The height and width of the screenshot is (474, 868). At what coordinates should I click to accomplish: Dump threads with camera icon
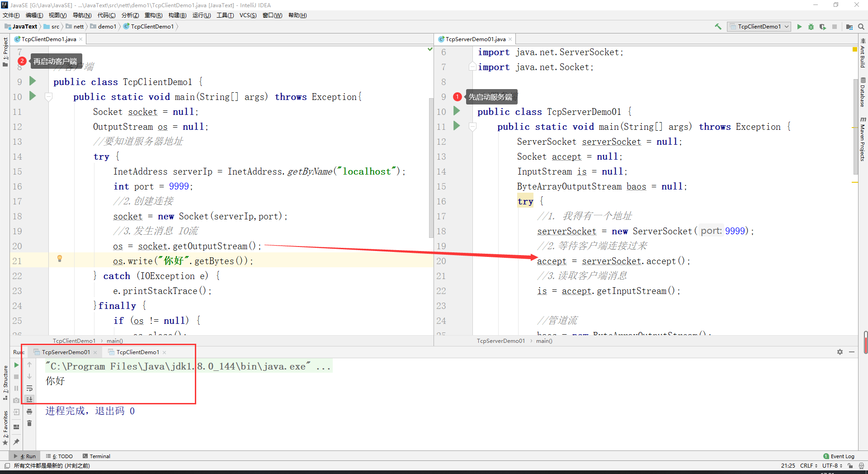tap(16, 400)
